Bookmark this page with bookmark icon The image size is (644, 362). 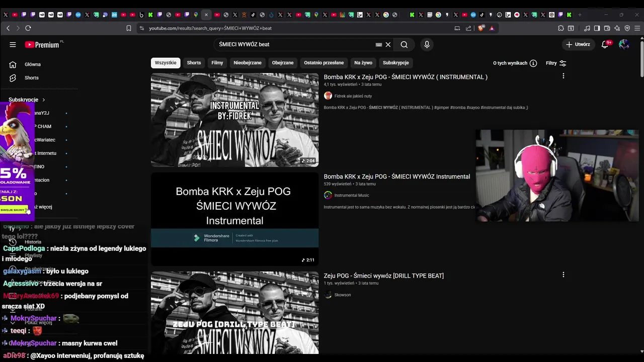[129, 28]
